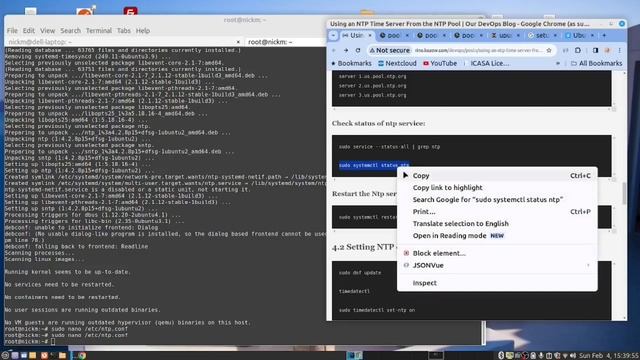Open the YouTube bookmark
The width and height of the screenshot is (640, 360).
[x=440, y=63]
